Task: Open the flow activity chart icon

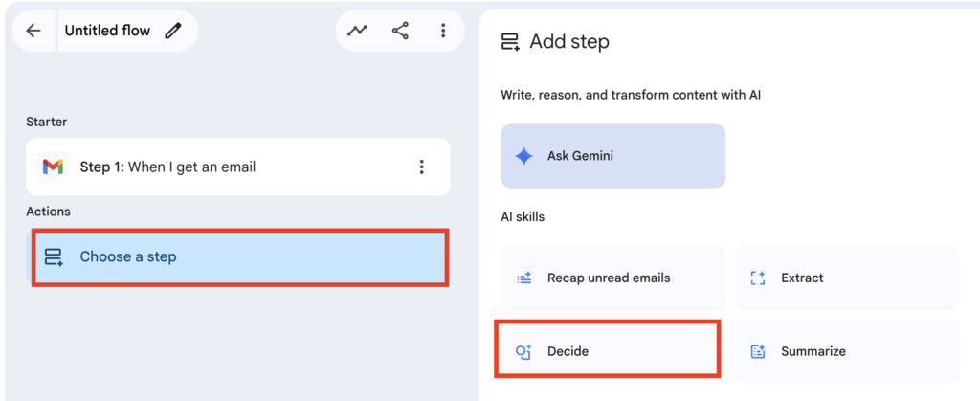Action: (357, 31)
